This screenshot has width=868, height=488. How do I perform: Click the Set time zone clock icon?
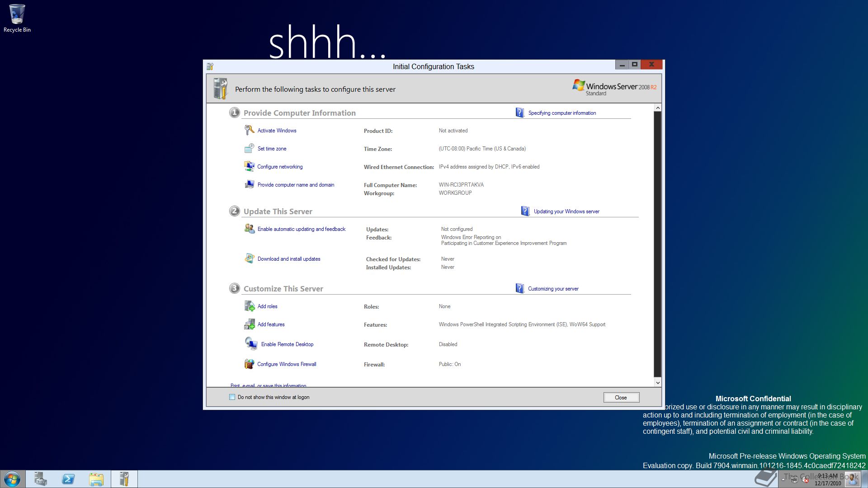(249, 148)
